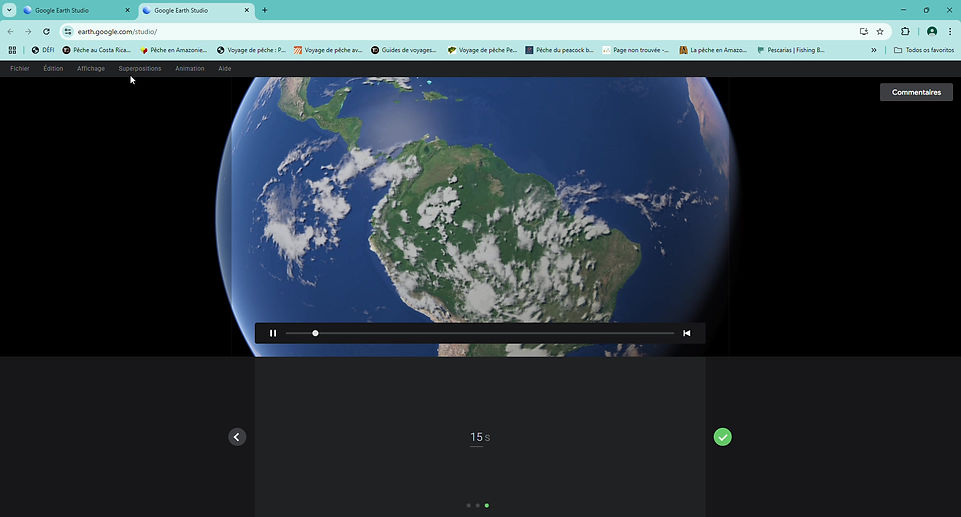961x517 pixels.
Task: Open the Voyage de pêche av... bookmark
Action: point(329,50)
